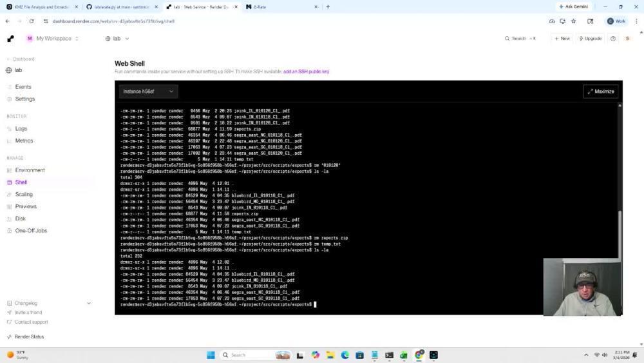This screenshot has width=644, height=363.
Task: Open the Events page
Action: coord(23,87)
